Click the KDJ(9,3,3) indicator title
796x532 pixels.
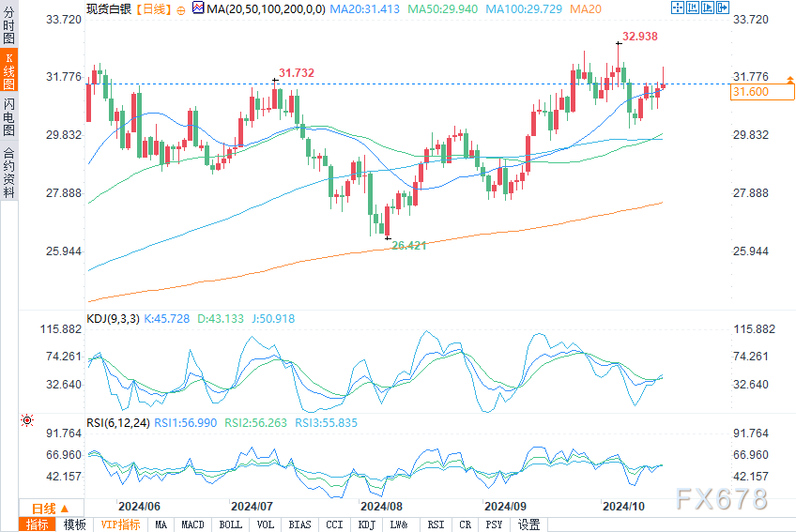(113, 319)
